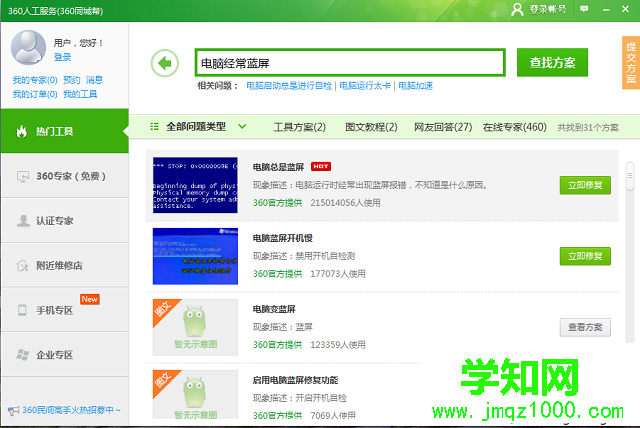Click the 123359人使用 usage count
Viewport: 640px width, 428px height.
pos(338,345)
